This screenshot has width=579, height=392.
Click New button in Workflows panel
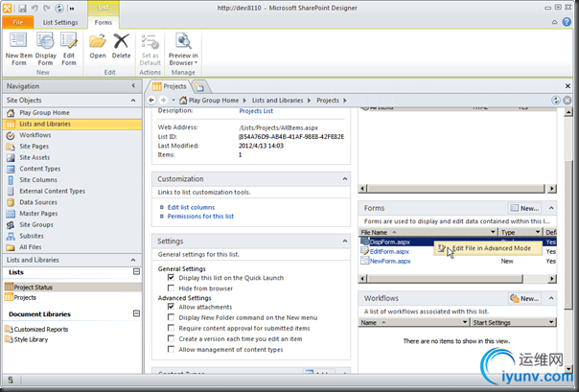pos(524,298)
